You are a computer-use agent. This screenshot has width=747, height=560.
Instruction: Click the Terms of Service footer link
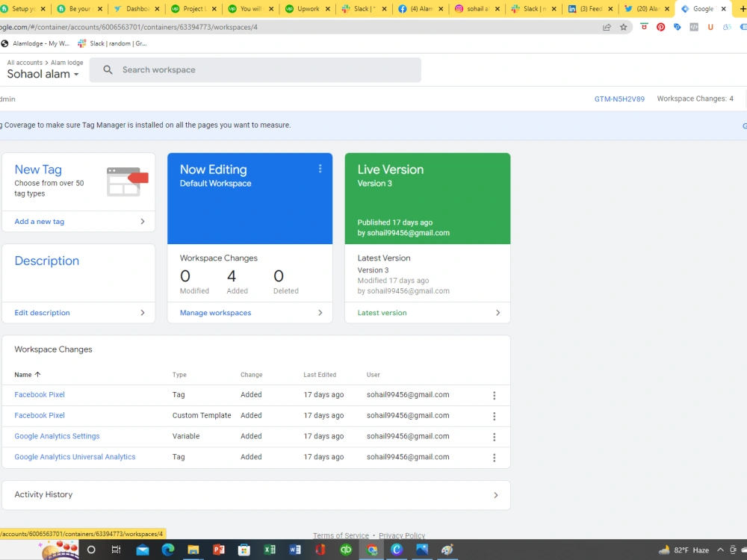[341, 535]
